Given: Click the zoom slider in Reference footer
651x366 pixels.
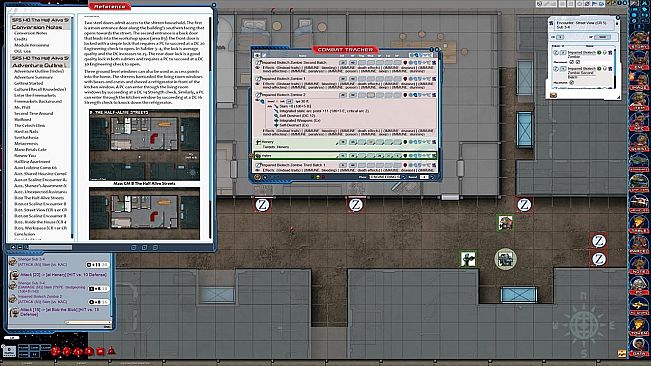Looking at the screenshot, I should [x=50, y=247].
